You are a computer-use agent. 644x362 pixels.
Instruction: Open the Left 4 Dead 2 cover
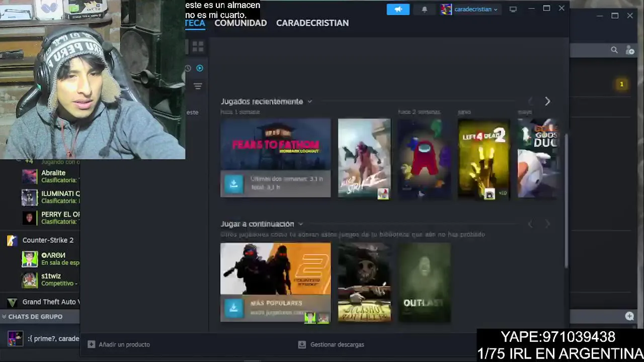coord(484,158)
